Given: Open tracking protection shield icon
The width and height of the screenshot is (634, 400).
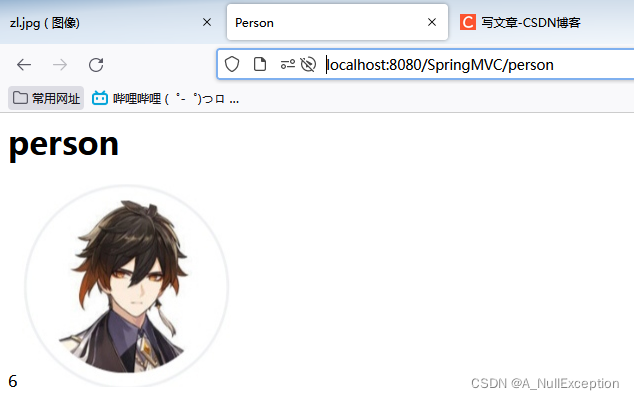Looking at the screenshot, I should pos(232,64).
